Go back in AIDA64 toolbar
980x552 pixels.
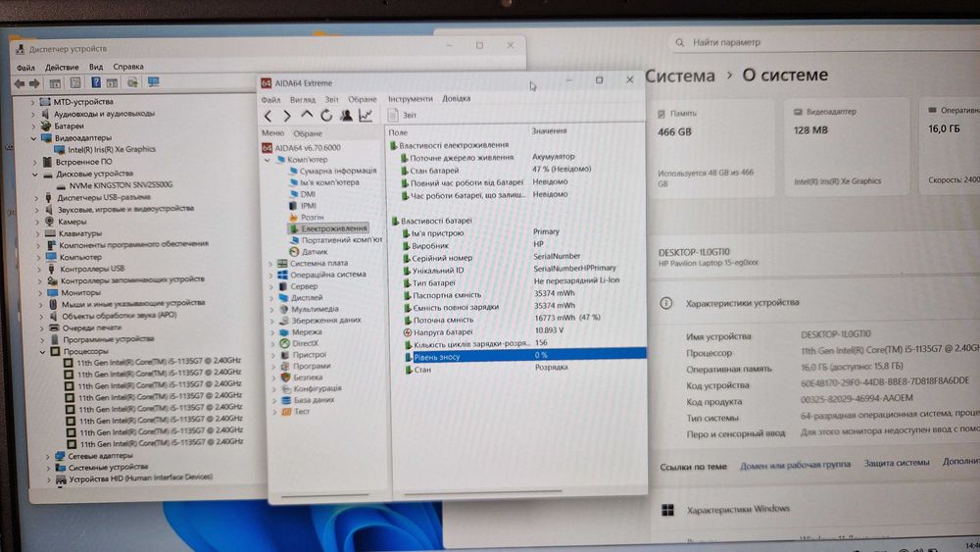coord(269,116)
